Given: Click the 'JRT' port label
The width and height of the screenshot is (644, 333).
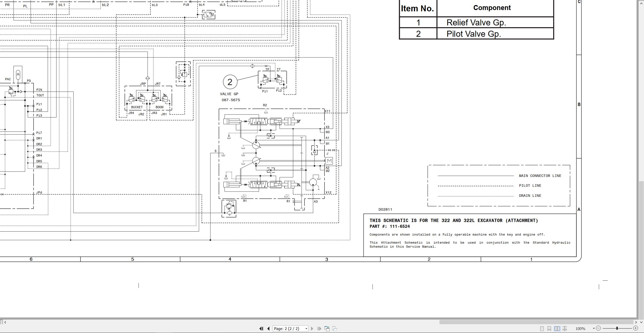Looking at the screenshot, I should pyautogui.click(x=158, y=84).
